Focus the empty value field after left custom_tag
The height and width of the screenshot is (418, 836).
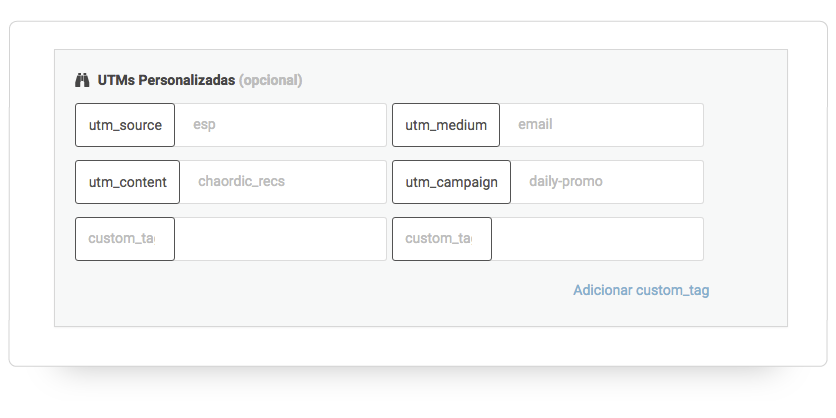(280, 239)
